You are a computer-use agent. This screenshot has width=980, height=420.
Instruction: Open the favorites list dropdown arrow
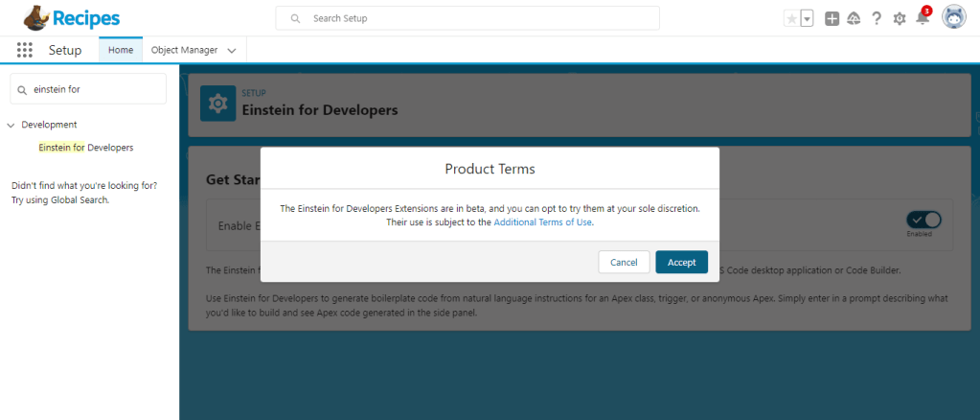(x=807, y=18)
